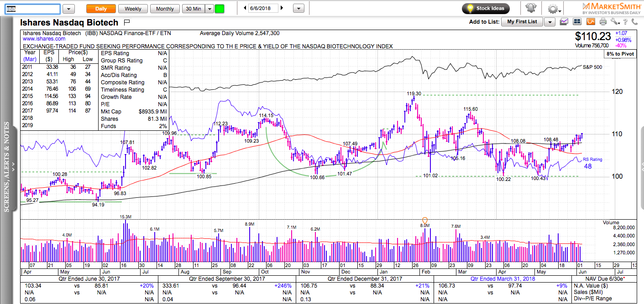The image size is (644, 304).
Task: Select the 30 Min intraday chart
Action: tap(194, 9)
